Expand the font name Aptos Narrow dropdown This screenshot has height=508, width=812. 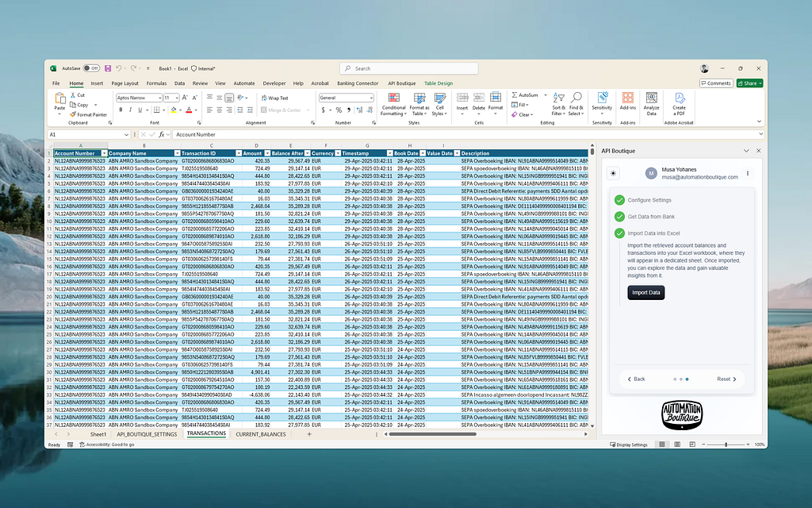[159, 98]
